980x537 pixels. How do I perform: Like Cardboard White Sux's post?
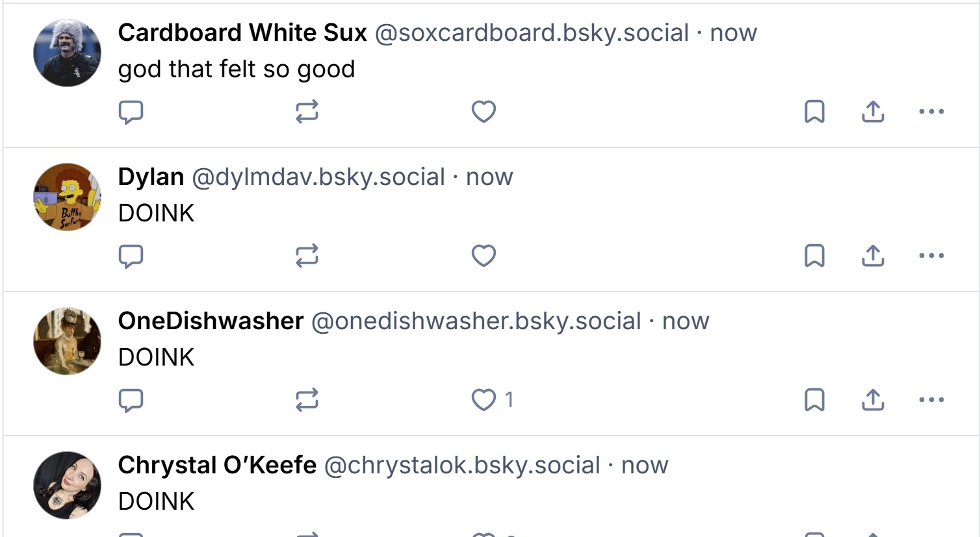[x=484, y=112]
